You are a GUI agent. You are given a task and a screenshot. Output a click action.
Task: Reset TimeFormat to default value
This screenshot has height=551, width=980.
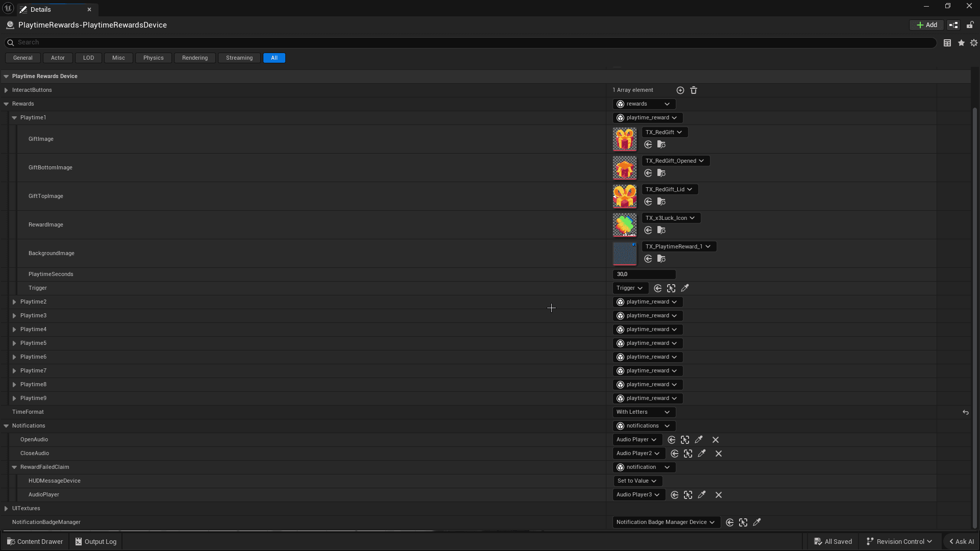click(x=965, y=412)
